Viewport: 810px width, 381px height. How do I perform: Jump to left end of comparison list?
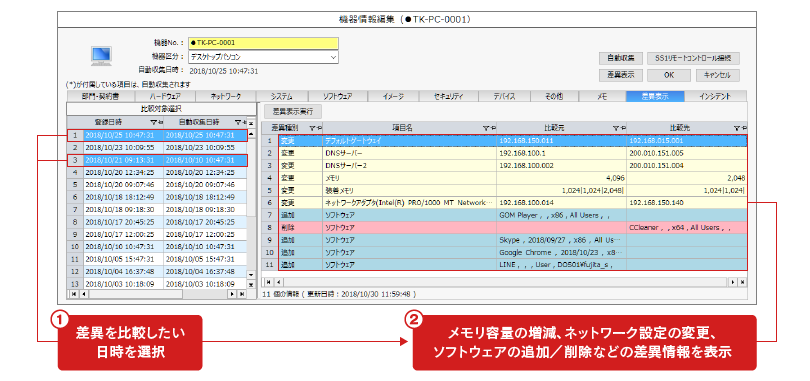point(73,294)
